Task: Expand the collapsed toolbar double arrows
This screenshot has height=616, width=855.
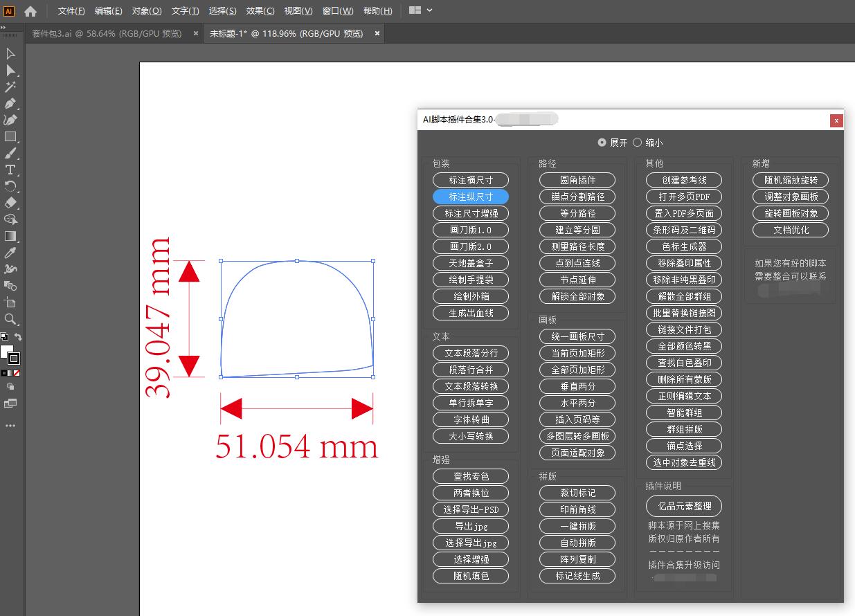Action: point(3,27)
